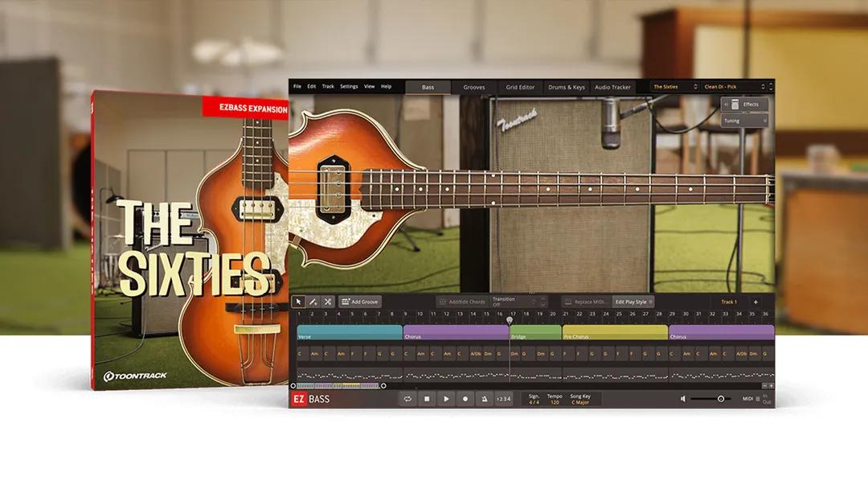Open the Help menu
Viewport: 868px width, 489px height.
(x=386, y=86)
